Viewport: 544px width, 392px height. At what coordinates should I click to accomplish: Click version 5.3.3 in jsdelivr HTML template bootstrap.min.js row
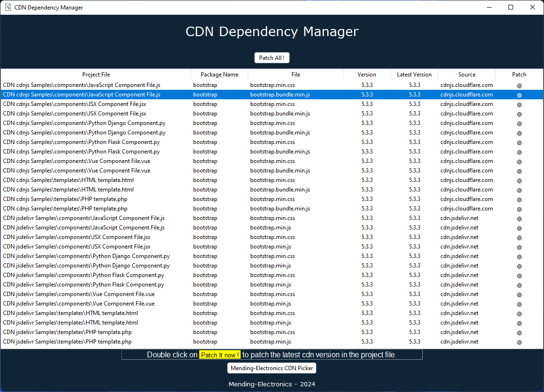[x=367, y=323]
